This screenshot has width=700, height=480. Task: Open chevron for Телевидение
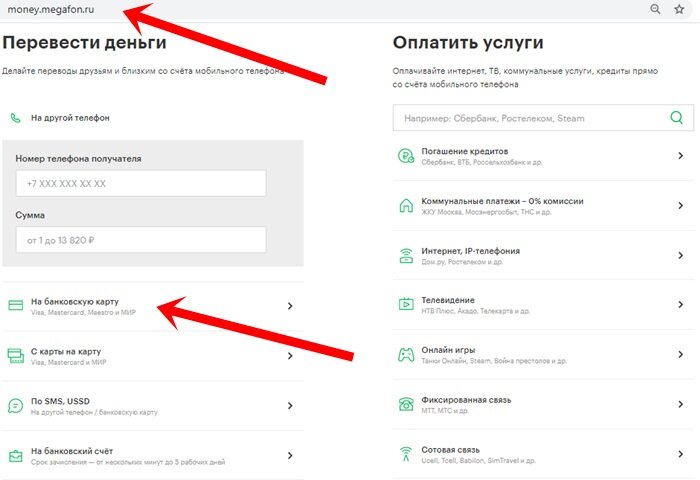[680, 305]
